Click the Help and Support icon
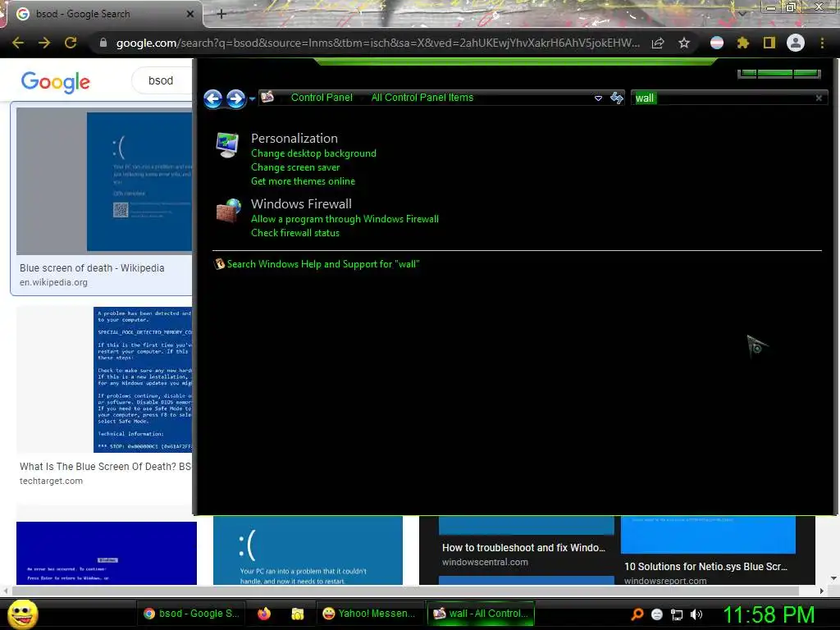Screen dimensions: 840x630 (219, 263)
